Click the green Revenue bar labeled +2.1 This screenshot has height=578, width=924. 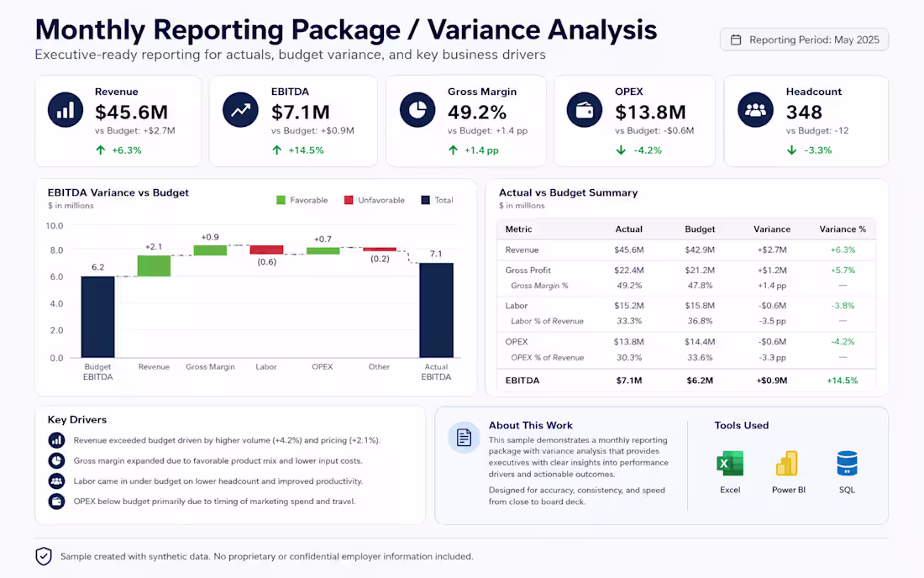(x=154, y=265)
